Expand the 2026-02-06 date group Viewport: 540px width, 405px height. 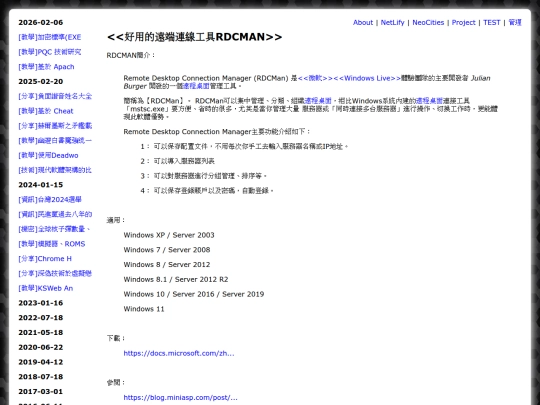point(41,22)
